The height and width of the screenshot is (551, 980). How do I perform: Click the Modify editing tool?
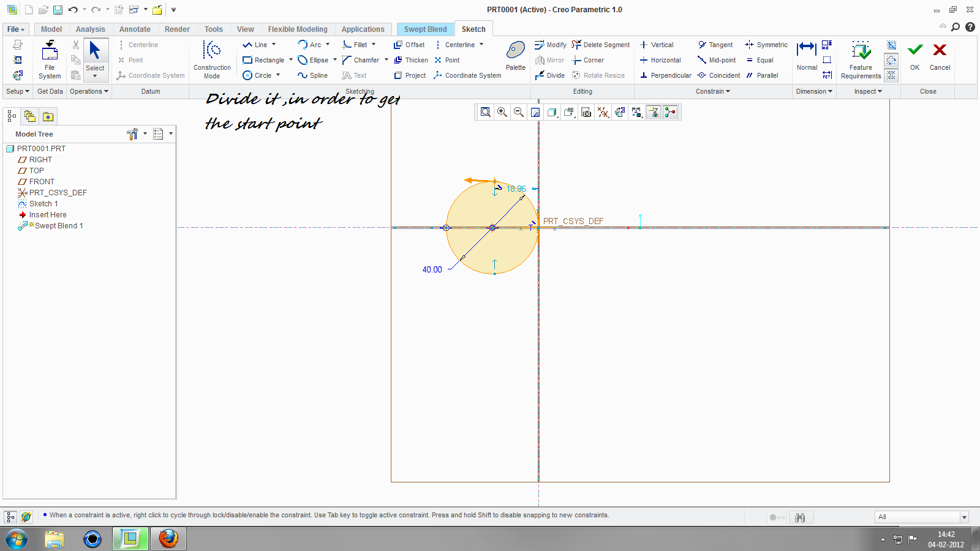[551, 45]
